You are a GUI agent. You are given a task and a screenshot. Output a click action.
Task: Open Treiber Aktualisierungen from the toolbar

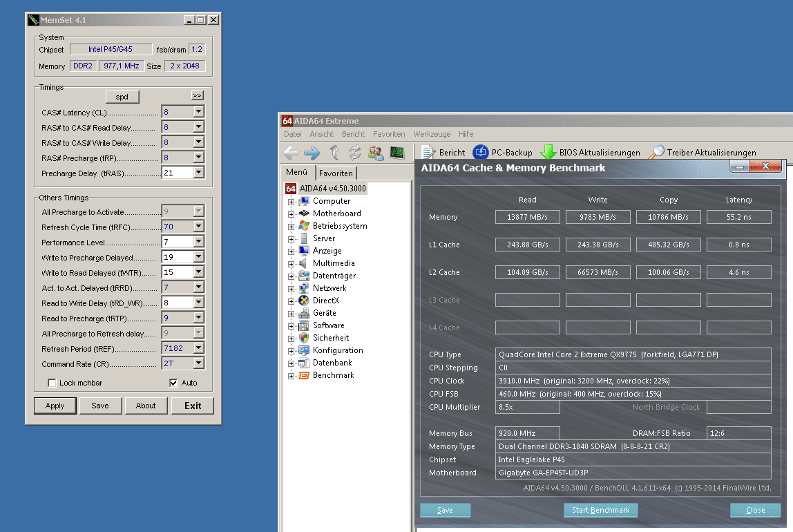[x=703, y=152]
